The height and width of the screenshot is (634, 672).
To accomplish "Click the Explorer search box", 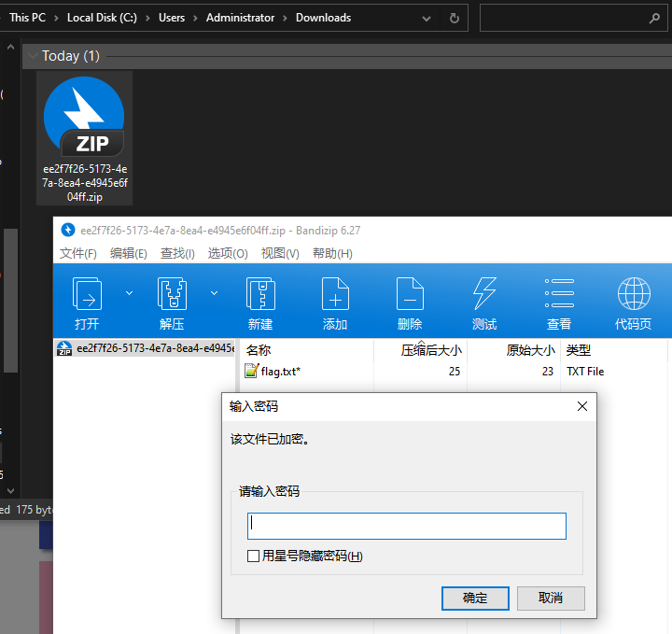I will pos(573,18).
